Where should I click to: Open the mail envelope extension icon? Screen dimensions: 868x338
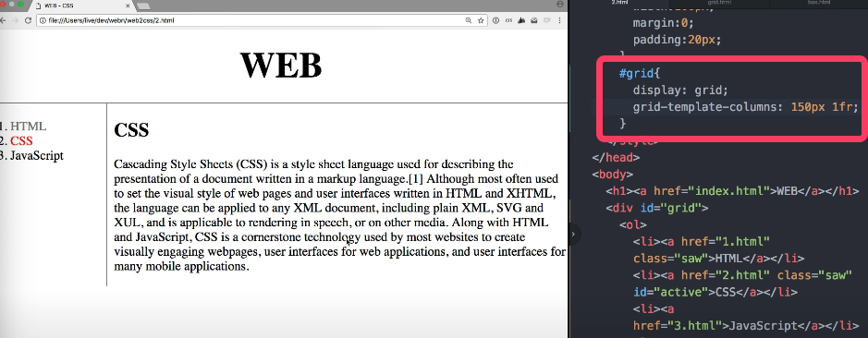point(534,20)
